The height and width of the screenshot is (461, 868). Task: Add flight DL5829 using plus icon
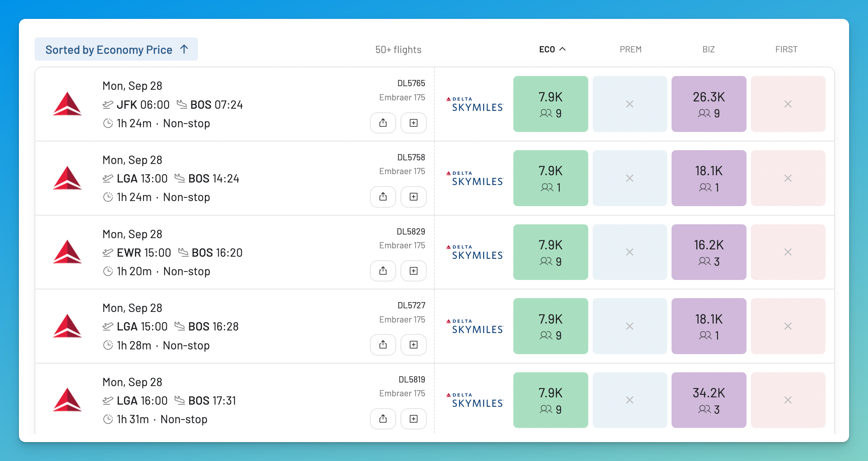point(414,271)
